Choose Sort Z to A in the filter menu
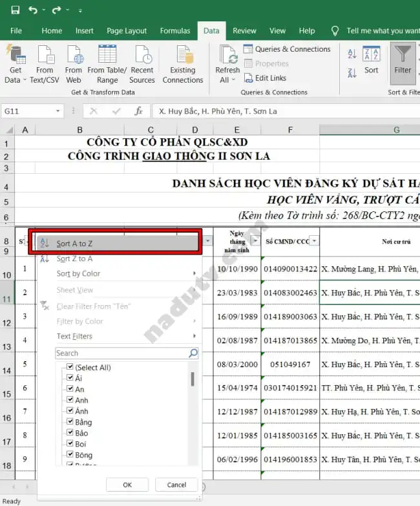Image resolution: width=420 pixels, height=506 pixels. coord(120,258)
